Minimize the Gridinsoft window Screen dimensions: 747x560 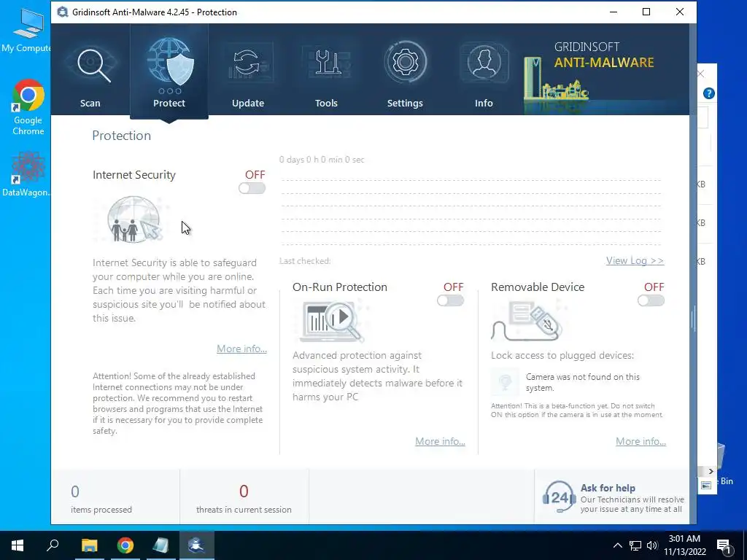614,12
